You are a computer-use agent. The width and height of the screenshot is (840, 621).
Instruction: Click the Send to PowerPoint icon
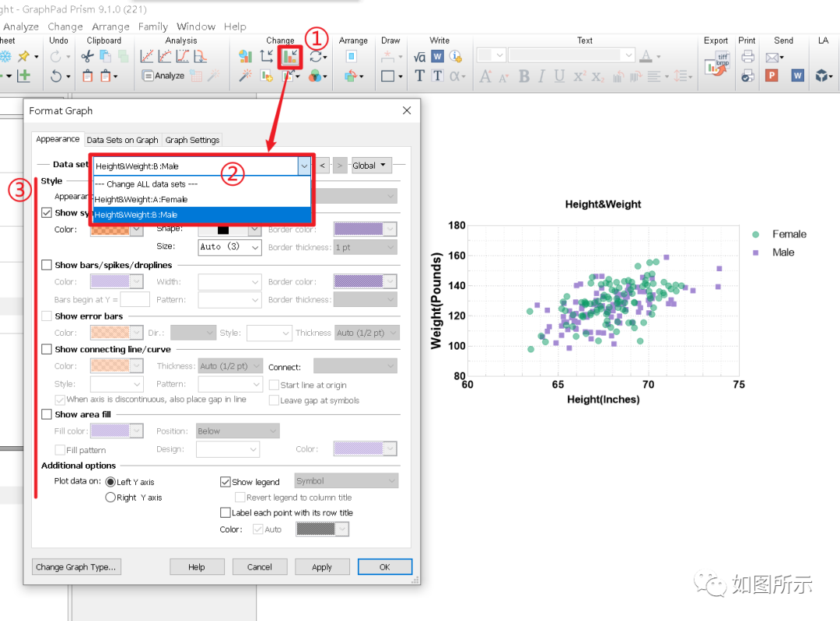point(772,75)
